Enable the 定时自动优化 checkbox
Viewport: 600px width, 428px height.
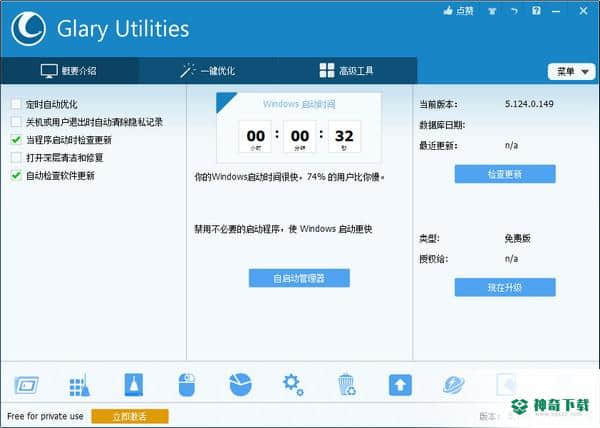coord(16,104)
